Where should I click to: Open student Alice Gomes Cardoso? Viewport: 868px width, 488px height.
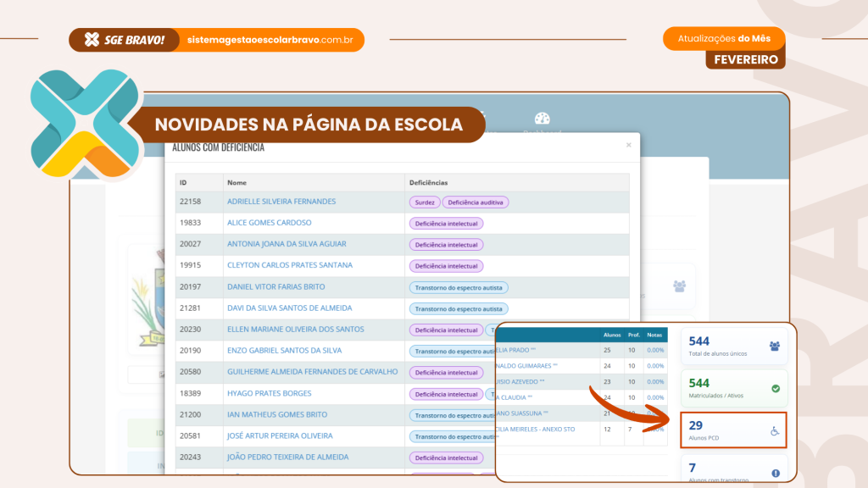coord(269,223)
